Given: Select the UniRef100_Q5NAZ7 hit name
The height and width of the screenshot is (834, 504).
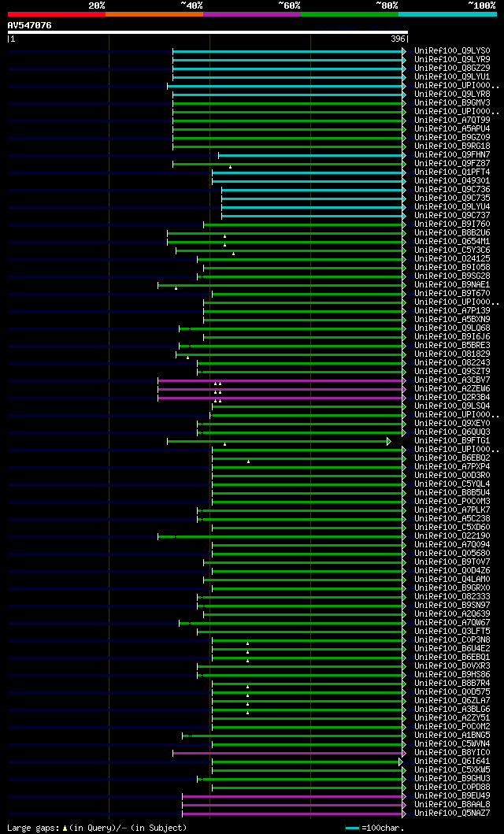Looking at the screenshot, I should 453,814.
